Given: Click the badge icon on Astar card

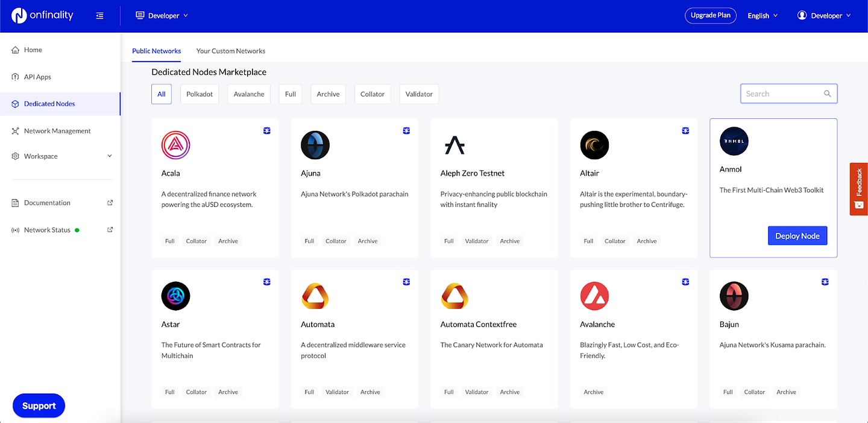Looking at the screenshot, I should pyautogui.click(x=267, y=281).
